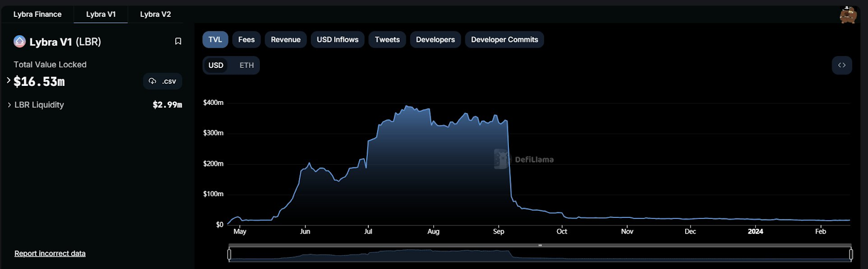Click the right handle of range slider
This screenshot has width=868, height=269.
coord(851,254)
